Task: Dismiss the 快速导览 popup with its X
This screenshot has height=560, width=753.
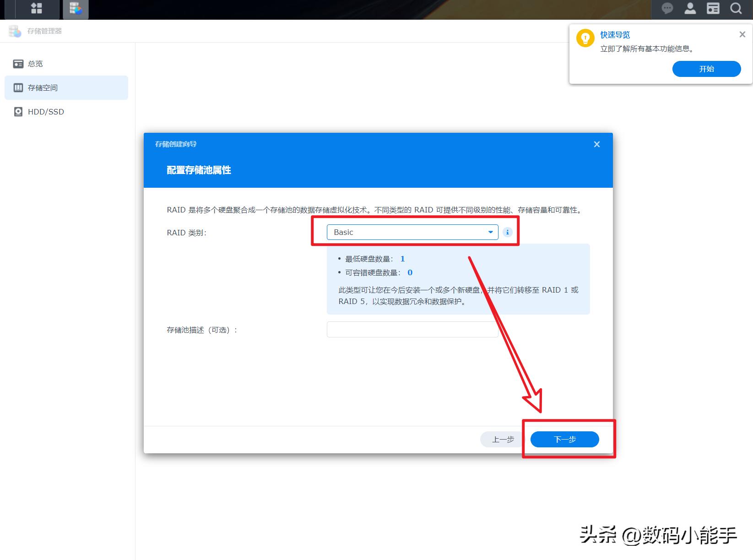Action: pyautogui.click(x=742, y=34)
